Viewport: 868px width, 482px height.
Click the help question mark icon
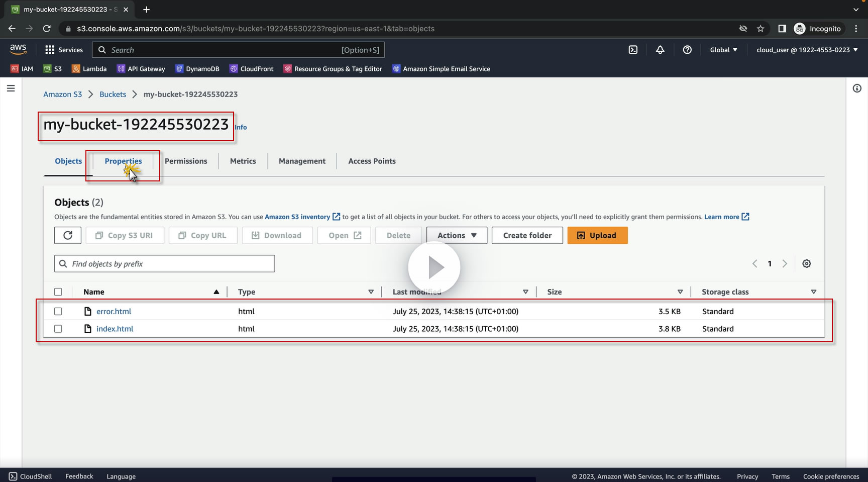coord(687,50)
